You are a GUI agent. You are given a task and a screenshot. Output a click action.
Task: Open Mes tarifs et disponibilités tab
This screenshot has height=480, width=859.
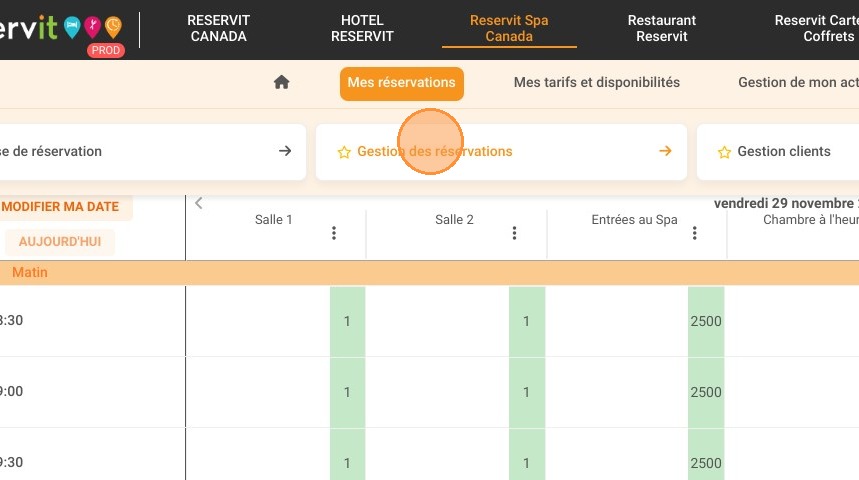coord(597,82)
